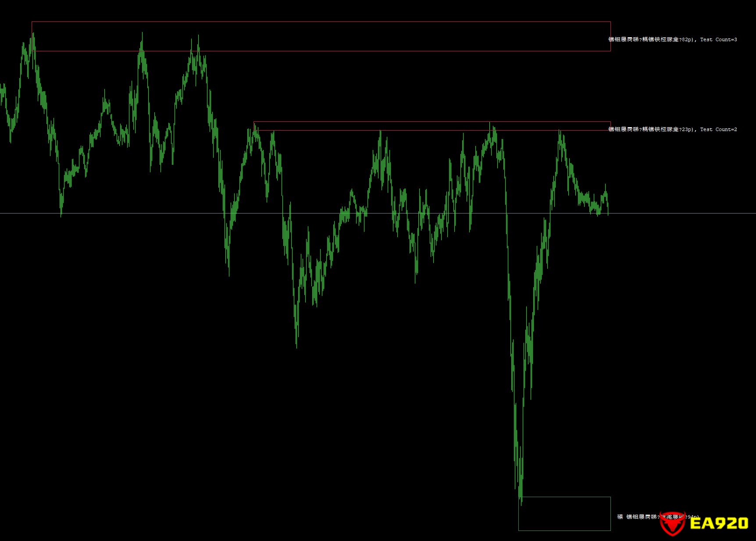
Task: Click the top-left corner of the green support box
Action: [x=519, y=497]
